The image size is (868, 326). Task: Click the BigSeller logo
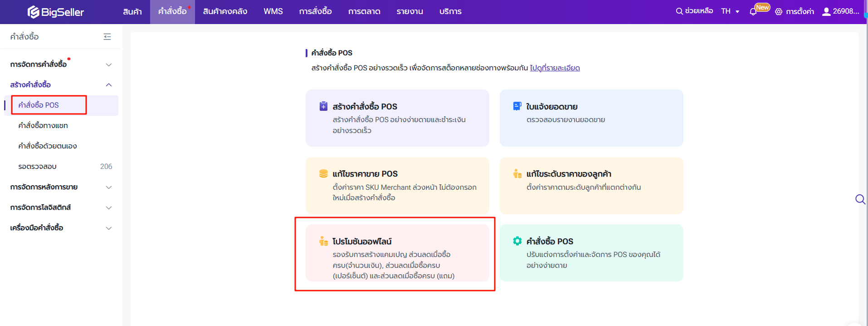(x=56, y=12)
